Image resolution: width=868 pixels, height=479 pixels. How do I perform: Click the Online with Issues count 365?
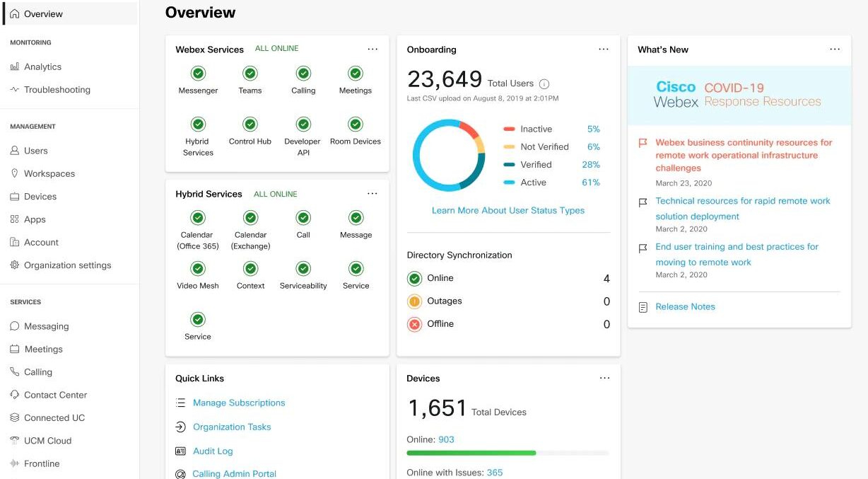(495, 473)
